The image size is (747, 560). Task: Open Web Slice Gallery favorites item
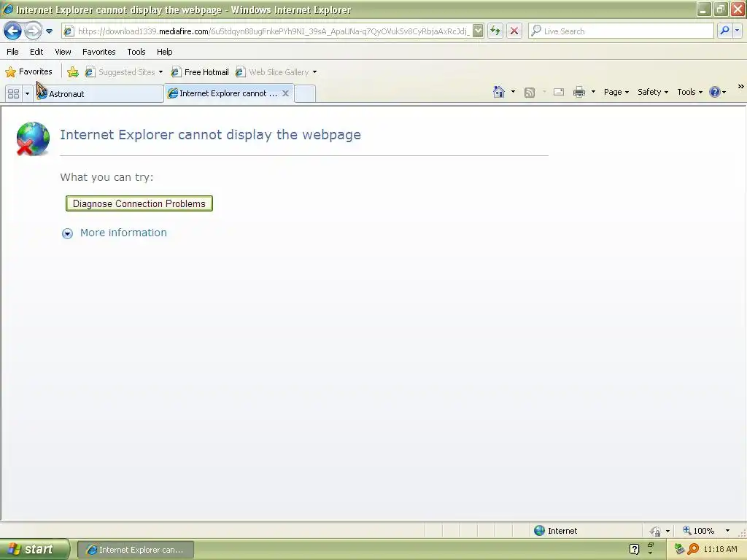click(273, 72)
